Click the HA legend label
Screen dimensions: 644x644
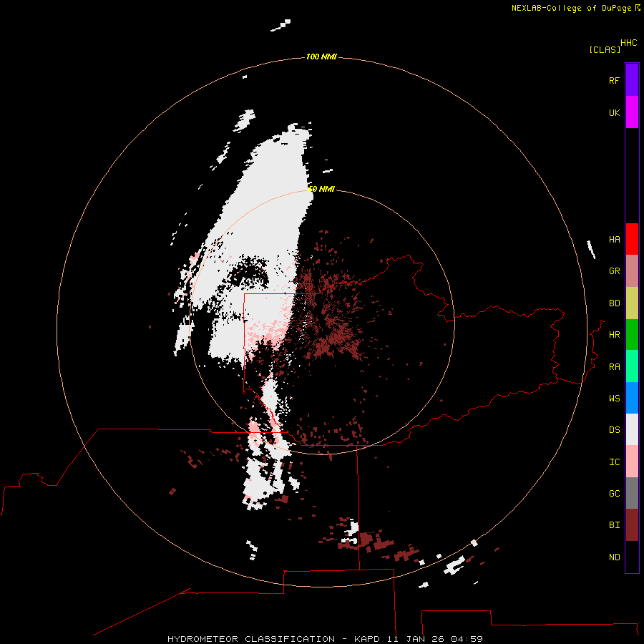pyautogui.click(x=614, y=240)
